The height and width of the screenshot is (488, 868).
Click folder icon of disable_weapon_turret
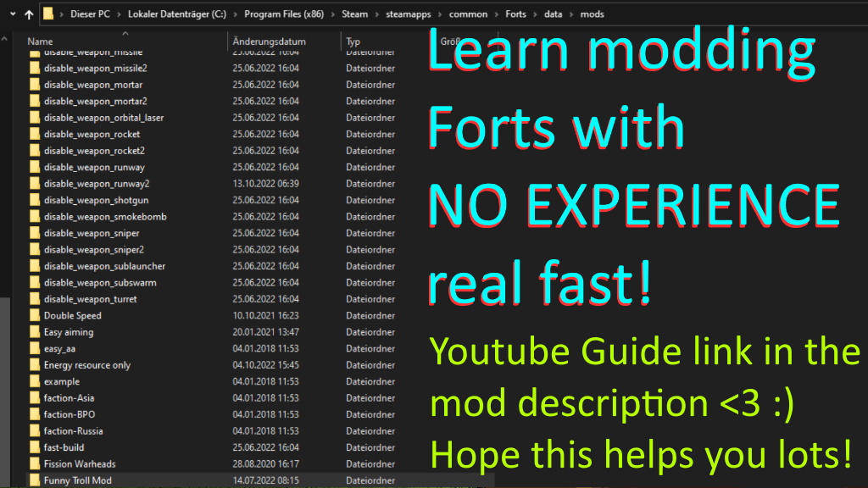[x=34, y=299]
